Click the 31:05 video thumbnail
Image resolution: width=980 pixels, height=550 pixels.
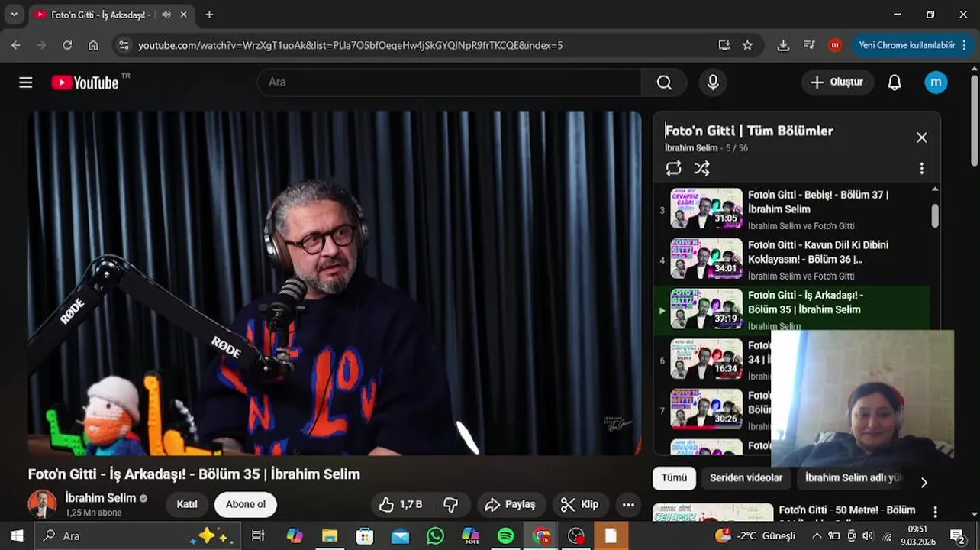tap(706, 209)
